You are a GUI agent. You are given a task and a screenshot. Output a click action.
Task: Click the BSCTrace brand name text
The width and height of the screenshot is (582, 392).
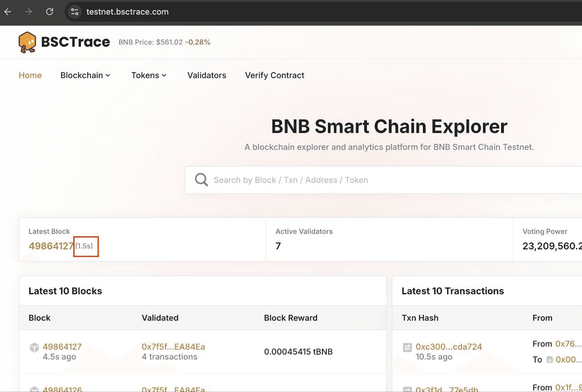click(x=75, y=42)
